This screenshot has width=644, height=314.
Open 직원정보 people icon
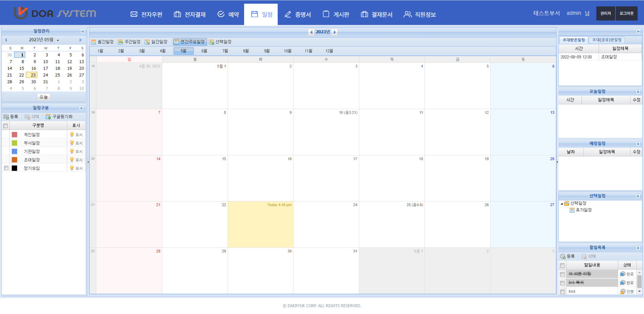pyautogui.click(x=408, y=14)
